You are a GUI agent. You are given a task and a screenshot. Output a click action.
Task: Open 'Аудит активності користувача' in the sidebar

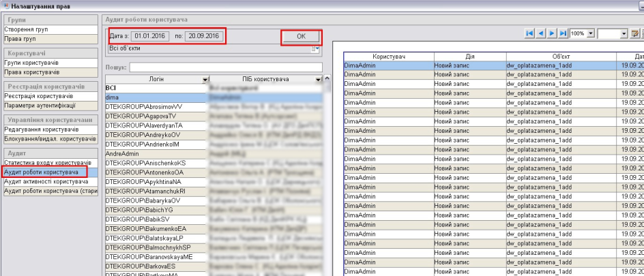click(49, 182)
